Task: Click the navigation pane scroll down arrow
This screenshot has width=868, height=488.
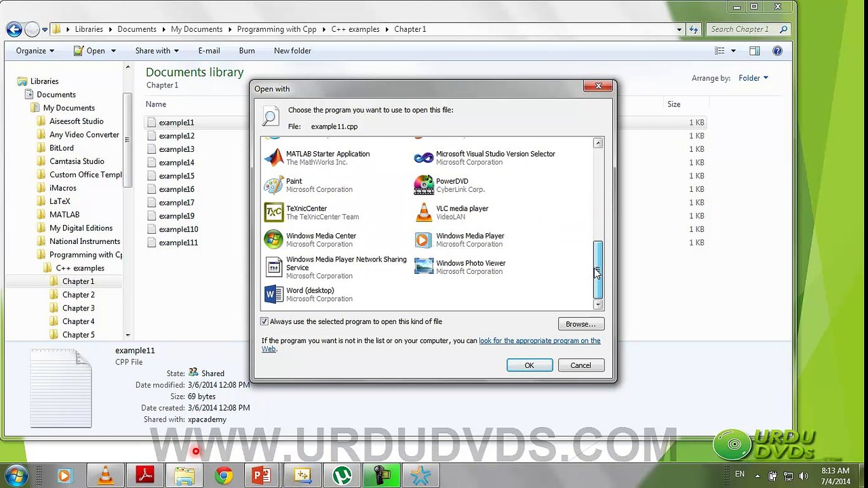Action: tap(127, 335)
